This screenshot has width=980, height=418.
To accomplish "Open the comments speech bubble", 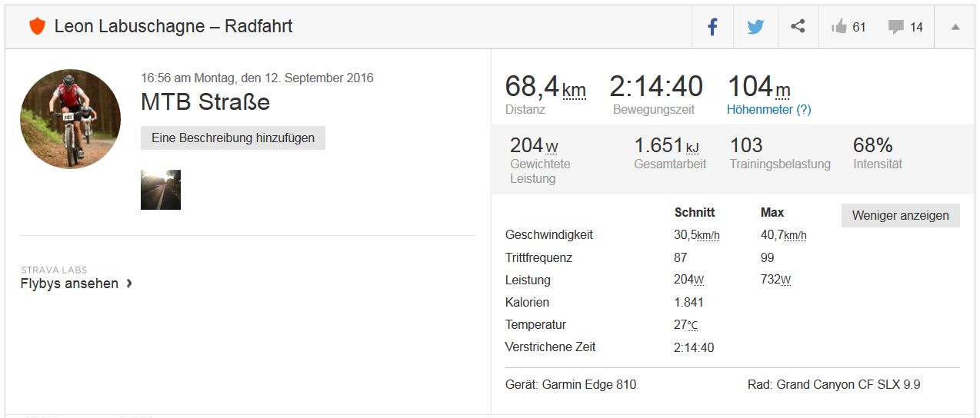I will [895, 27].
